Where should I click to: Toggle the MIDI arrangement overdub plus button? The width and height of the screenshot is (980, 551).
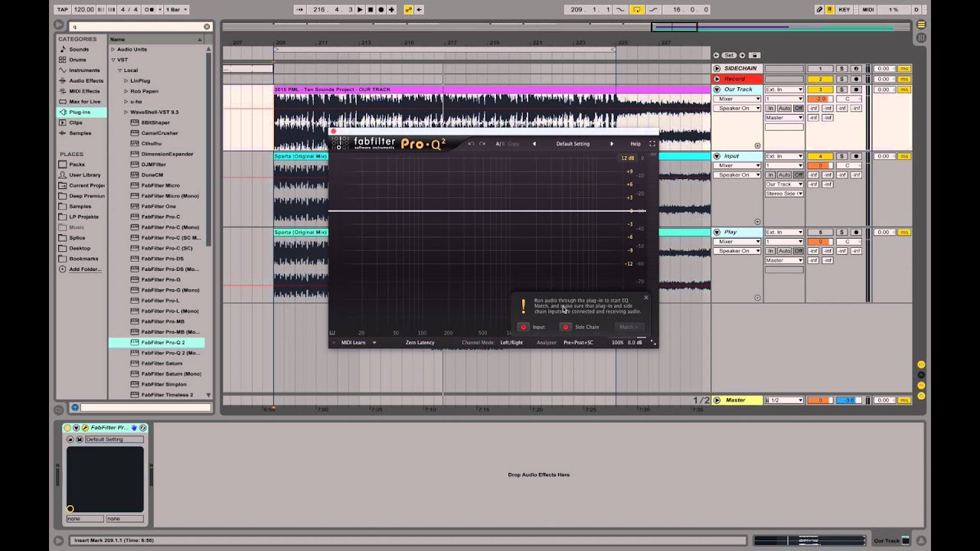coord(392,9)
